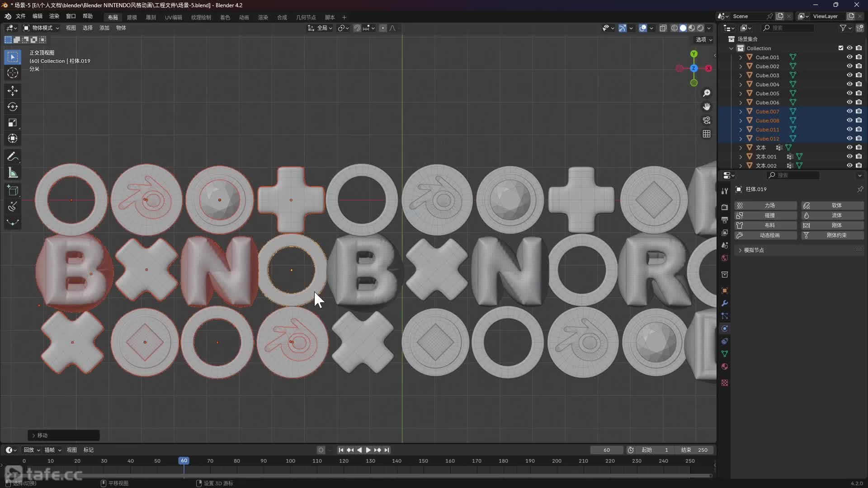Hide Cube.004 in the viewport
Image resolution: width=868 pixels, height=488 pixels.
pos(849,84)
